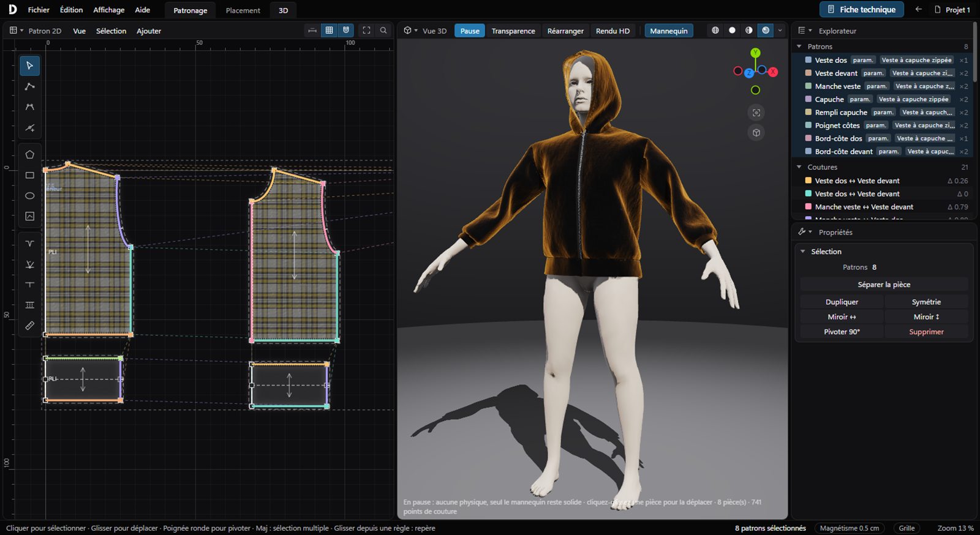This screenshot has height=535, width=980.
Task: Toggle the Pause simulation button
Action: pyautogui.click(x=470, y=31)
